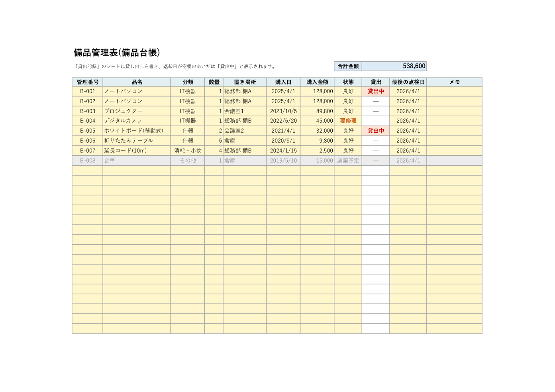Click the 総務部 棚B cell in row B-004

(x=245, y=121)
